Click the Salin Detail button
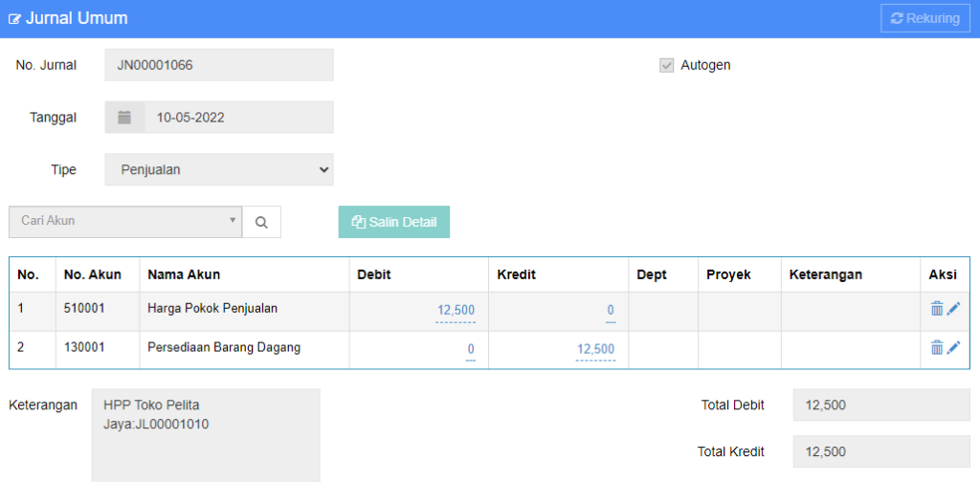This screenshot has width=980, height=482. [393, 222]
